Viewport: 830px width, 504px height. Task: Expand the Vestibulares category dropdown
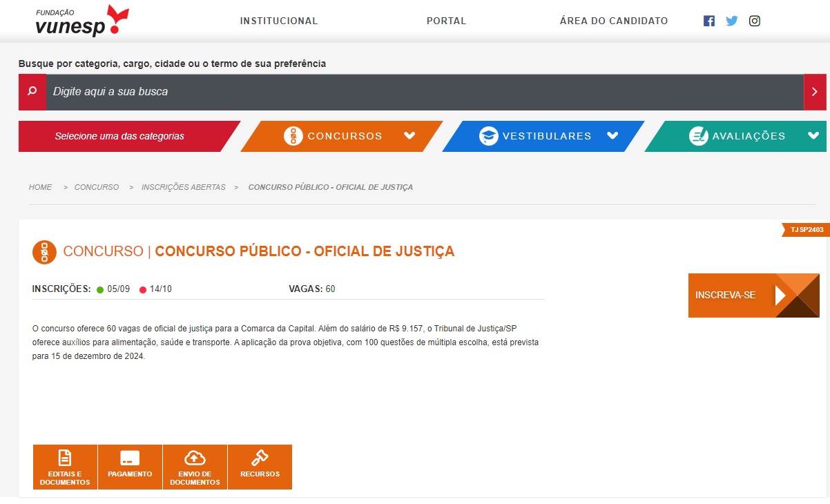click(x=612, y=136)
